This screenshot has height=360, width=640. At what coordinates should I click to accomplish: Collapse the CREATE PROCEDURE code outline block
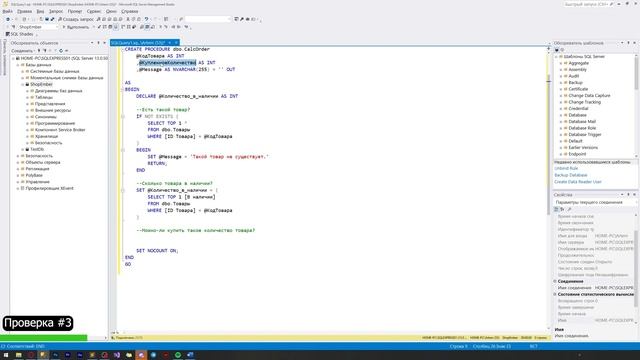122,49
